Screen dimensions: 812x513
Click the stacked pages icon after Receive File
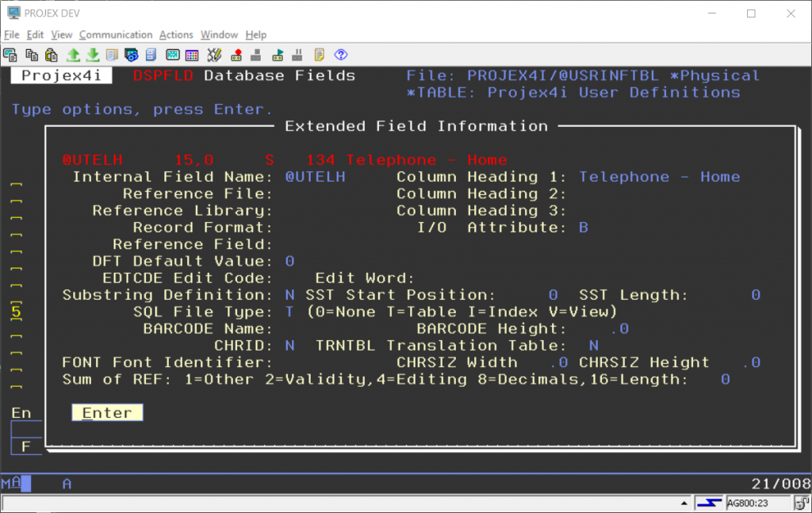tap(112, 55)
